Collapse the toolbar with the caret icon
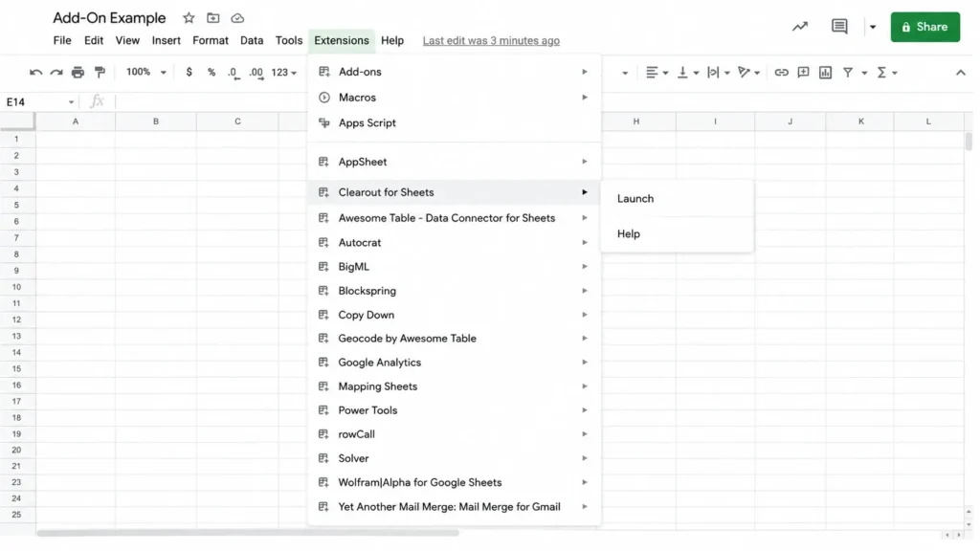This screenshot has width=980, height=551. point(961,73)
